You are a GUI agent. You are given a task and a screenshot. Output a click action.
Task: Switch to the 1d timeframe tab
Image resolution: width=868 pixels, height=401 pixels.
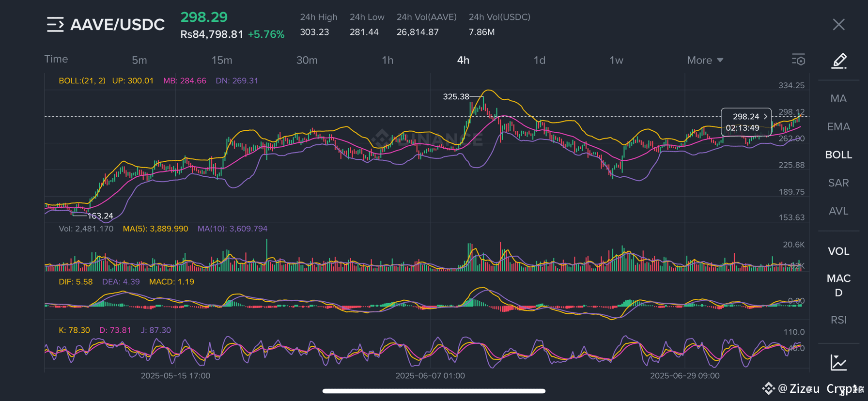(540, 60)
